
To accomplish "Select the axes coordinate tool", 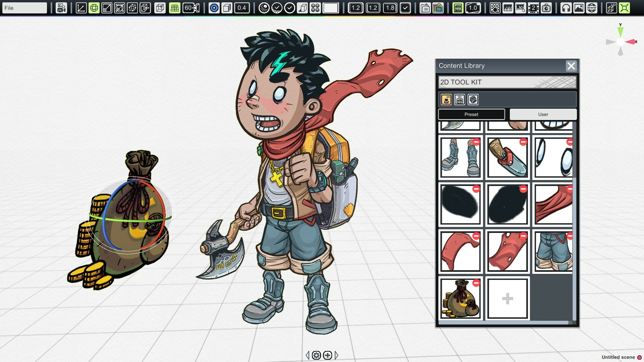I will [x=81, y=8].
